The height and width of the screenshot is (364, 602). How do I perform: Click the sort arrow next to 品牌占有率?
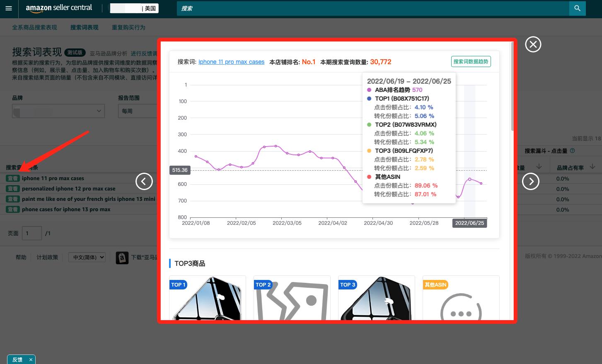(592, 166)
